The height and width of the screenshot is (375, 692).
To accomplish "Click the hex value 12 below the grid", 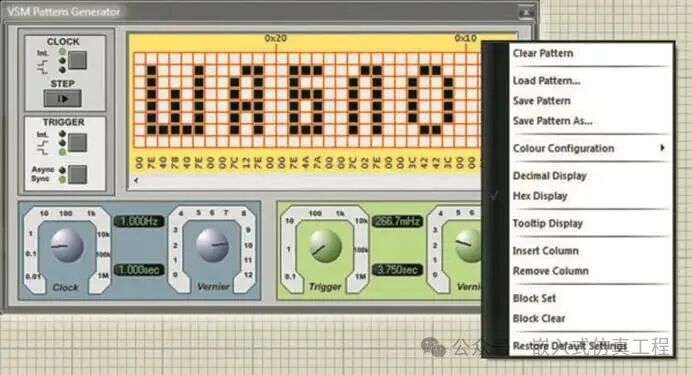I will [246, 163].
